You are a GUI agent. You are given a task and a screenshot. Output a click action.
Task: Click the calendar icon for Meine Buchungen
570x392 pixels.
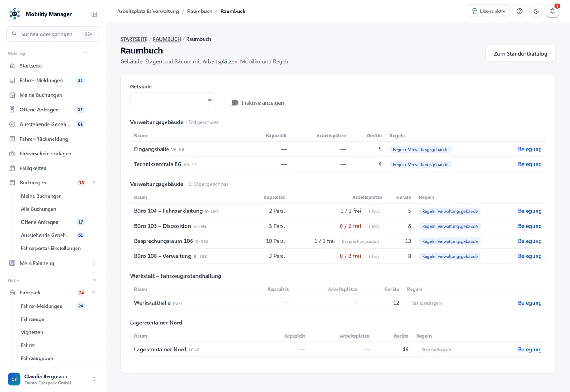coord(12,95)
